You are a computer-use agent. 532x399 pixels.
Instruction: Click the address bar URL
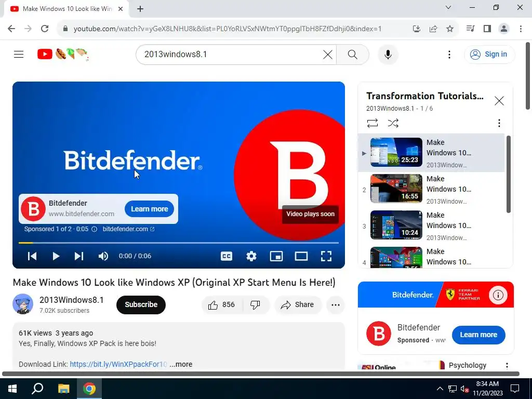228,29
